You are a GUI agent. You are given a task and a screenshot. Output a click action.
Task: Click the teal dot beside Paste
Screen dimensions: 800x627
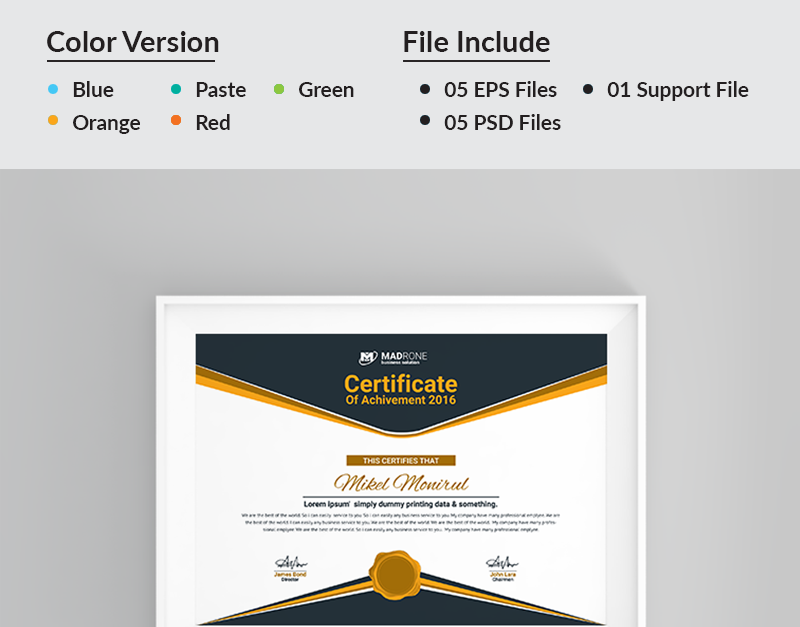pos(175,89)
